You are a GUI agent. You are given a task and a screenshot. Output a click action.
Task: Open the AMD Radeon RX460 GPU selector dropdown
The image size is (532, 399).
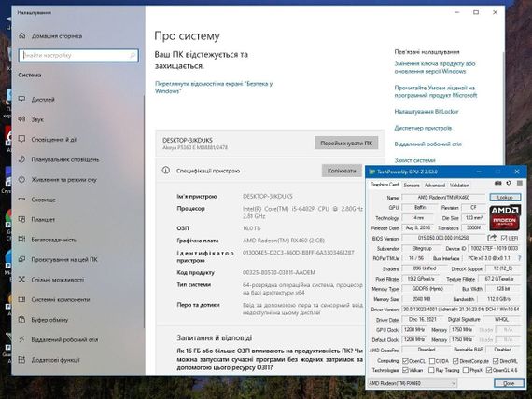412,383
